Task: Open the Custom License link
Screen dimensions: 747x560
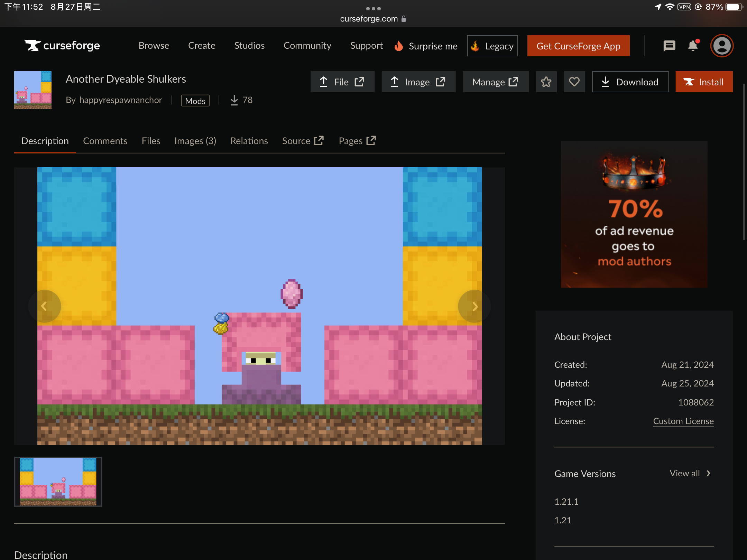Action: (x=683, y=421)
